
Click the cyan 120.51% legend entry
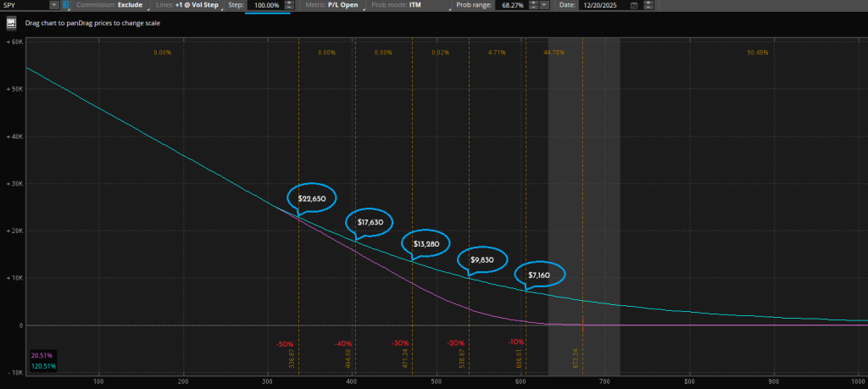point(44,366)
